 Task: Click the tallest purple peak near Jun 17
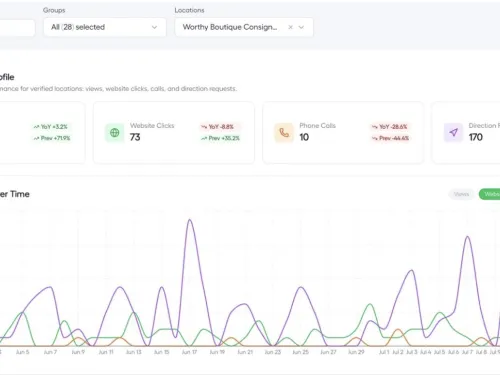[190, 220]
